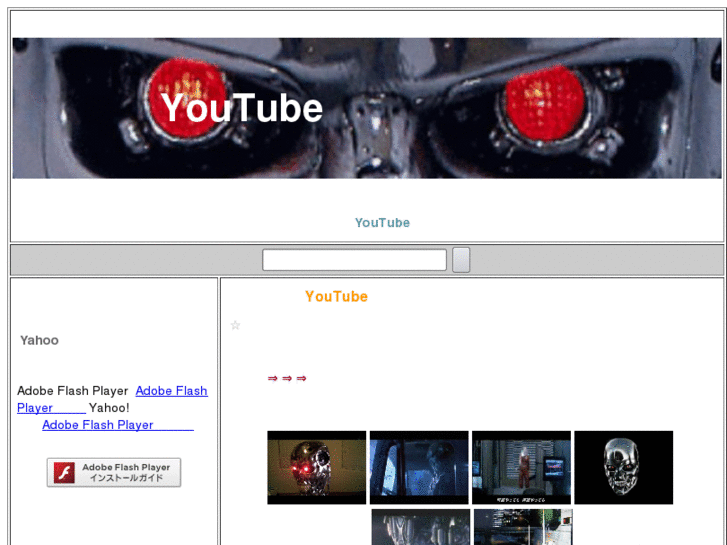Click the teal YouTube text under banner
727x545 pixels.
383,223
